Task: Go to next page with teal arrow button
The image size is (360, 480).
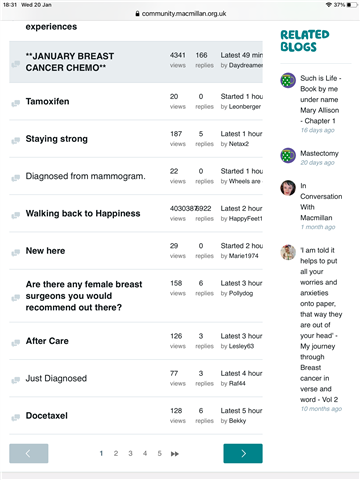Action: coord(243,453)
